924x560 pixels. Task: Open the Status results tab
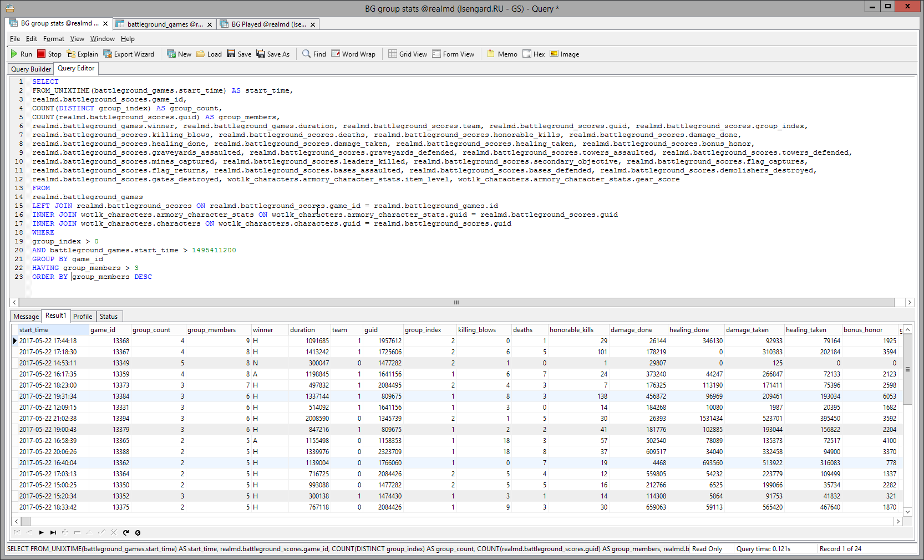click(x=109, y=316)
